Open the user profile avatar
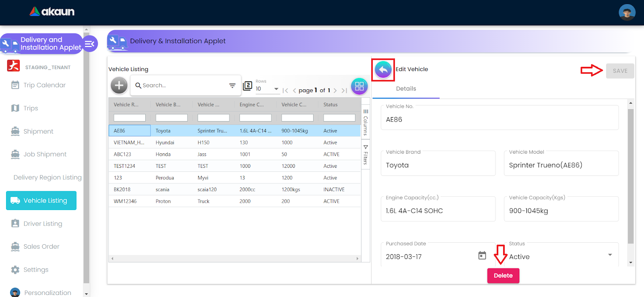Image resolution: width=644 pixels, height=297 pixels. click(x=627, y=12)
